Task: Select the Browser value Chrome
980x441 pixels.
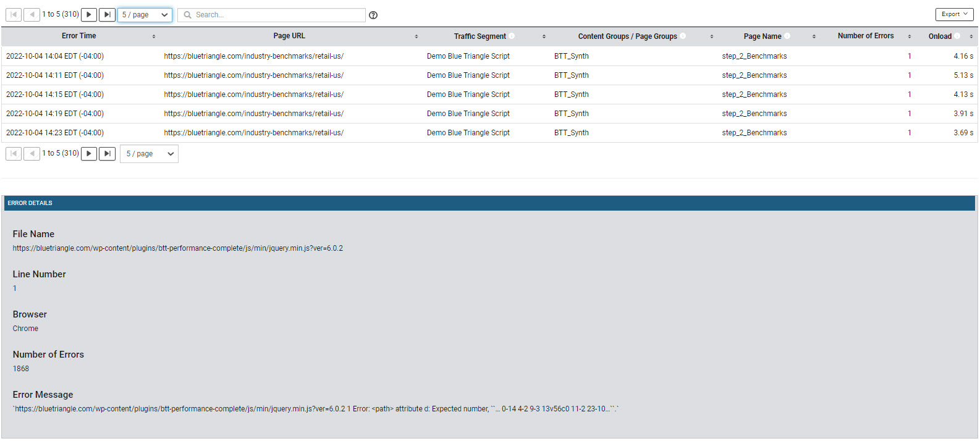Action: [25, 329]
